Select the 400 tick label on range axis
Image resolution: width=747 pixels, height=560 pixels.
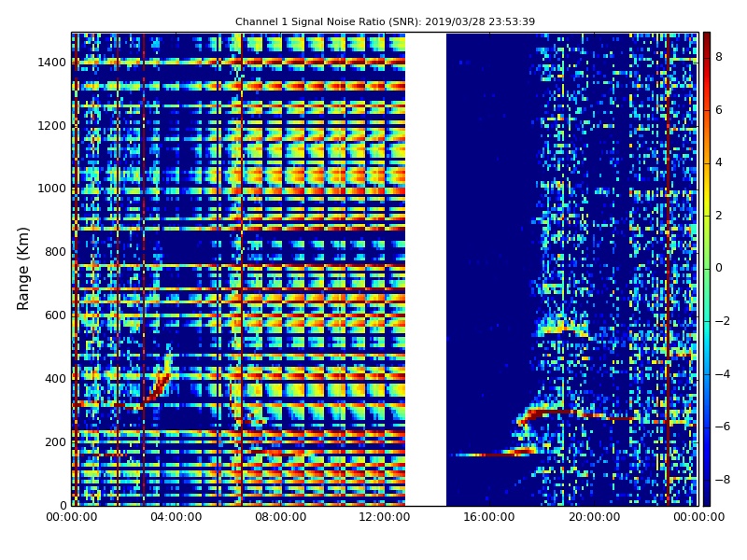[x=55, y=379]
